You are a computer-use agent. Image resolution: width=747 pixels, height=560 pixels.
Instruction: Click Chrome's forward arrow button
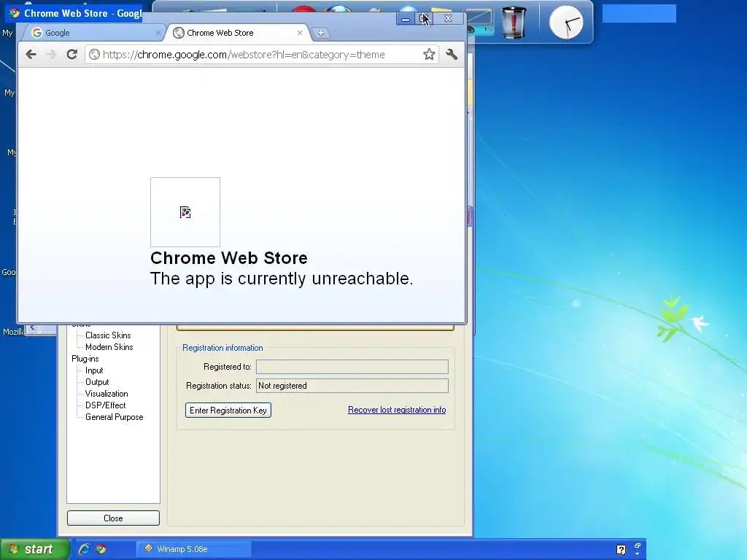(x=52, y=54)
